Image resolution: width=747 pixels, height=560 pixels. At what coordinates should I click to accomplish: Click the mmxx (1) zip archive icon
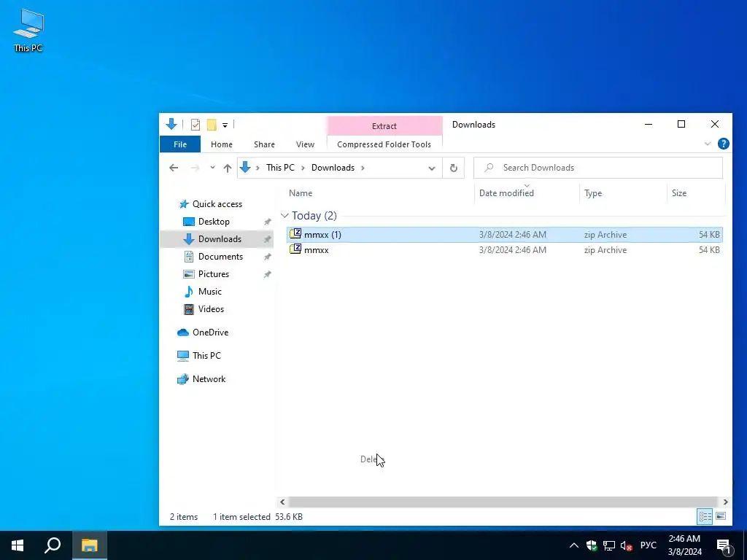295,234
